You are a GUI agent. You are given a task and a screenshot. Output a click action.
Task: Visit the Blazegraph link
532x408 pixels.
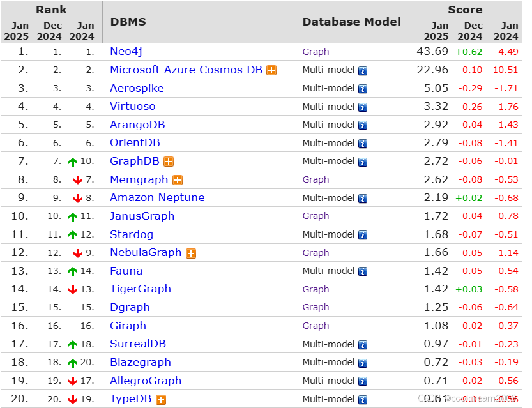tap(141, 362)
